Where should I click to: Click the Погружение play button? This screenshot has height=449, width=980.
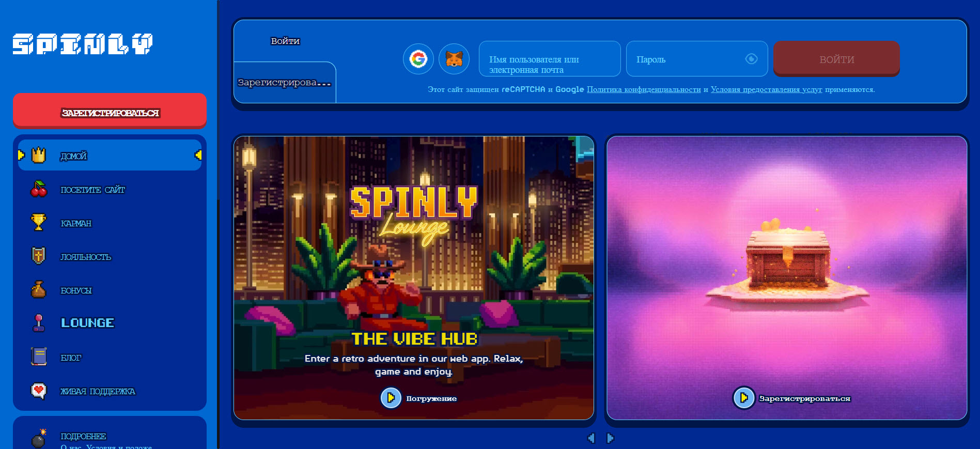[391, 398]
